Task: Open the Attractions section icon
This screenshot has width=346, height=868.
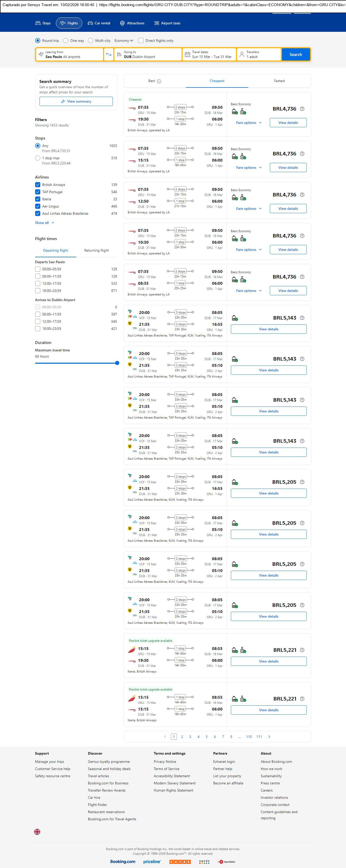Action: point(122,23)
